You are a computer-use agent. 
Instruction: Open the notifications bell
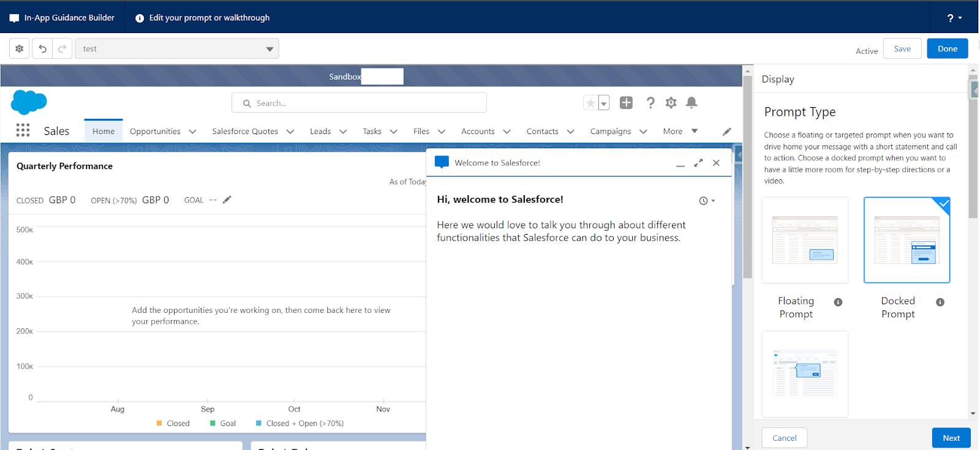692,103
